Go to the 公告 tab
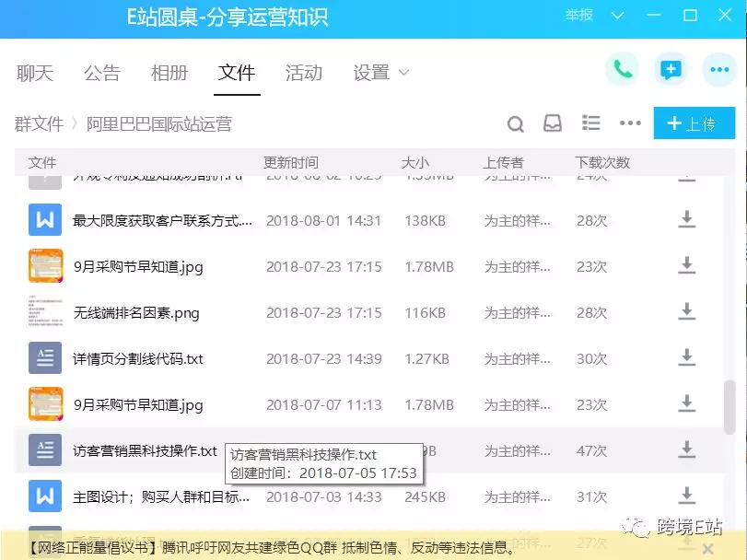 [x=102, y=73]
